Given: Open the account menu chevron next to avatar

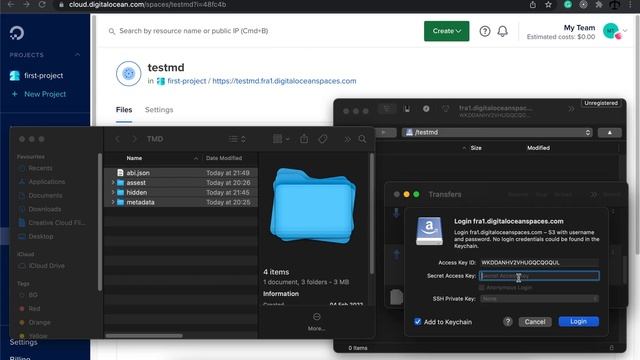Looking at the screenshot, I should [x=625, y=31].
